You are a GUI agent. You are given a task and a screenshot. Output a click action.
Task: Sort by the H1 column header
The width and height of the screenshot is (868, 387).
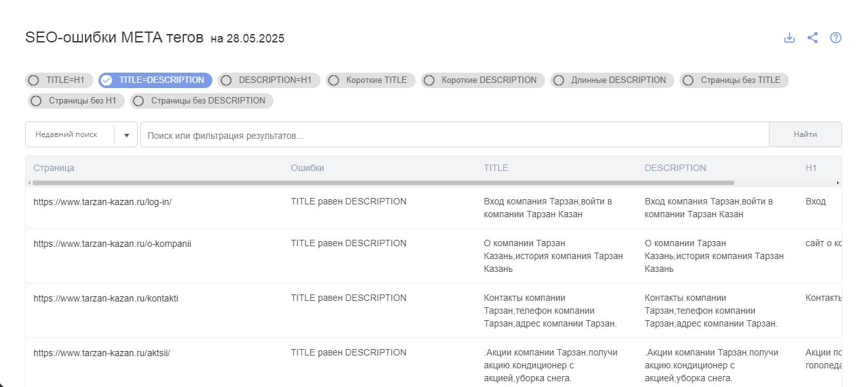(x=811, y=168)
